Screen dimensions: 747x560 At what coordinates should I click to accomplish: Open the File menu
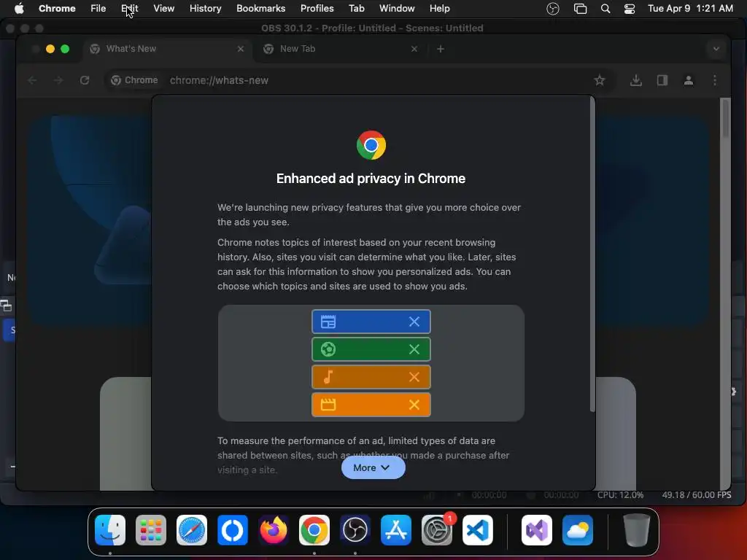click(x=98, y=9)
